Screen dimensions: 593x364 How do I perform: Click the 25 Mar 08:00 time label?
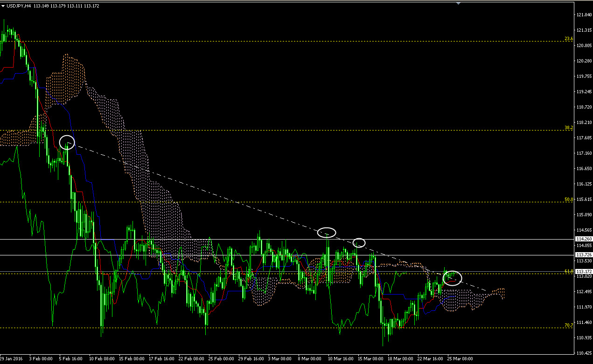click(x=460, y=359)
